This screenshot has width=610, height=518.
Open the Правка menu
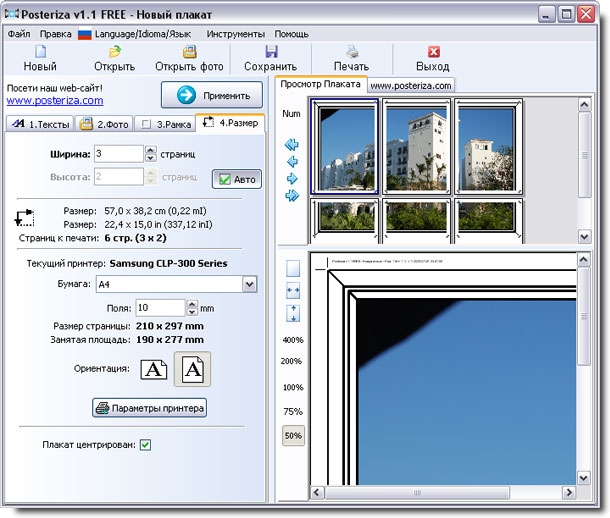(x=56, y=34)
